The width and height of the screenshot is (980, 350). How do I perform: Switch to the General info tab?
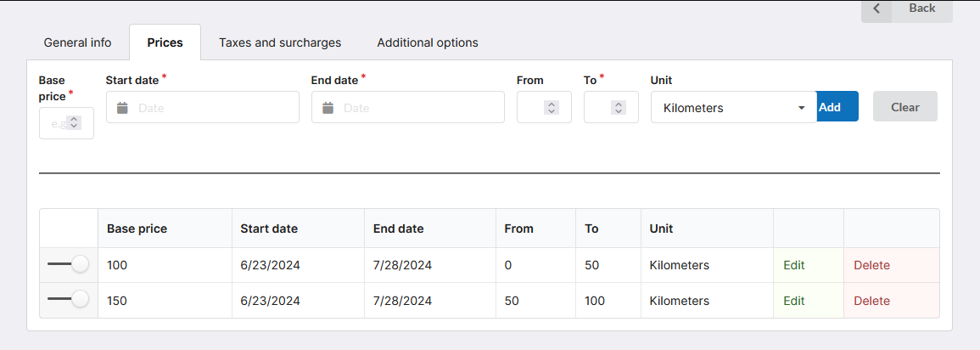click(77, 42)
